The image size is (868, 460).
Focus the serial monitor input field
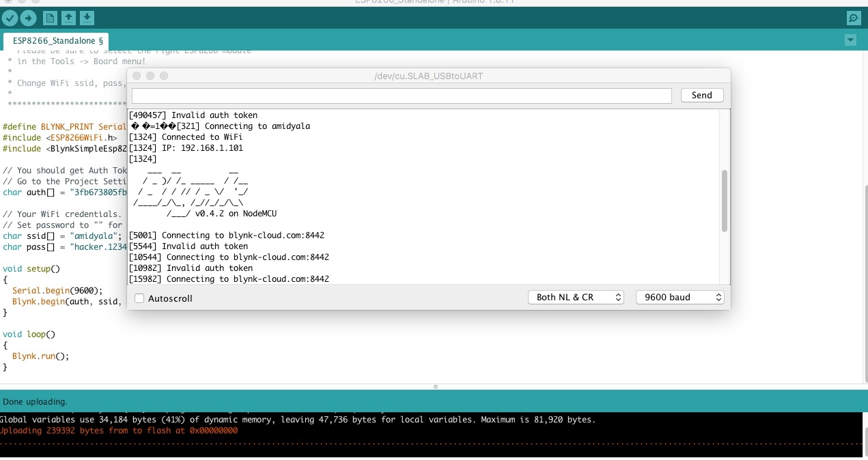[x=402, y=96]
